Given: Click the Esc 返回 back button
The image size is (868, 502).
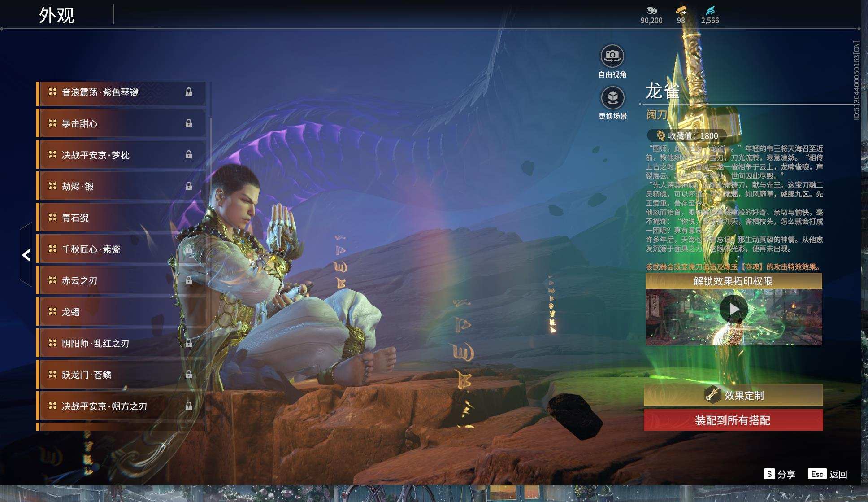Looking at the screenshot, I should click(828, 474).
